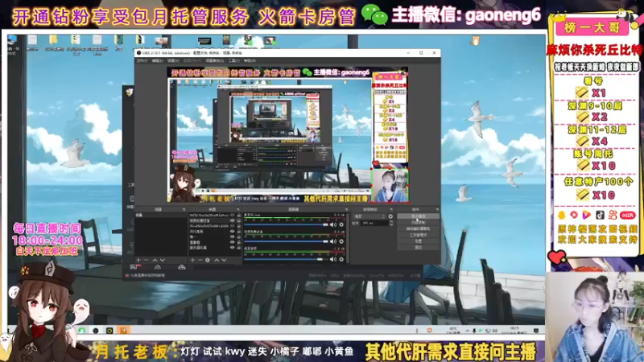Open scene transition type dropdown
This screenshot has width=644, height=362.
click(370, 216)
